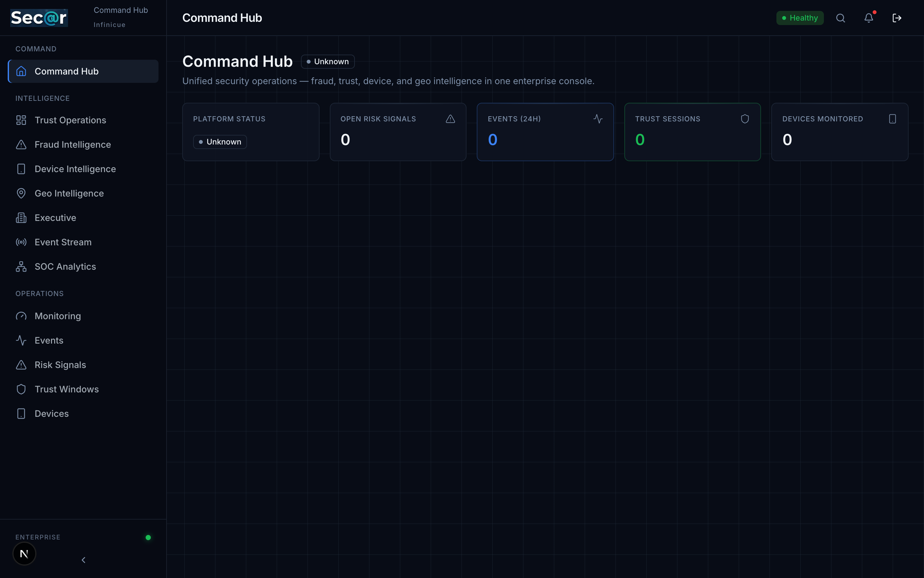Click the N avatar at the sidebar bottom
Image resolution: width=924 pixels, height=578 pixels.
tap(24, 554)
